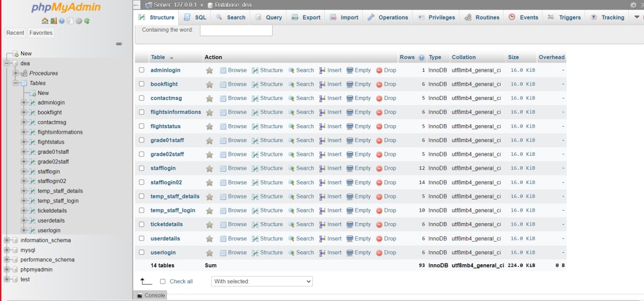This screenshot has height=301, width=644.
Task: Collapse the Tables node in sidebar
Action: tap(16, 83)
